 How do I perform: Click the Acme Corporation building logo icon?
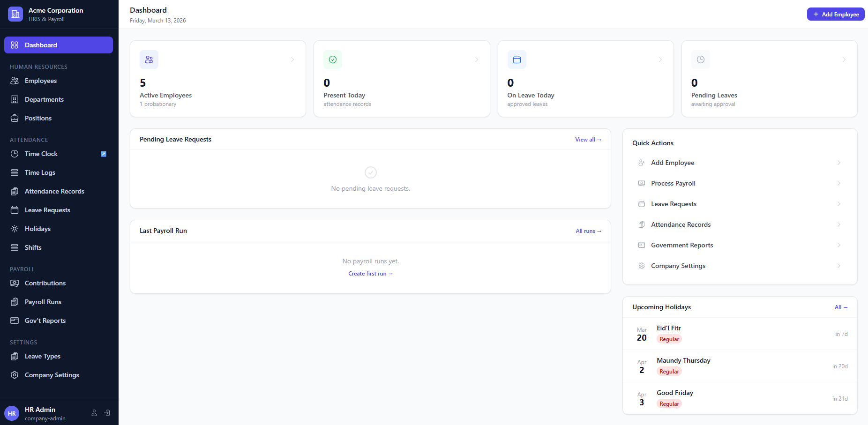(x=15, y=14)
